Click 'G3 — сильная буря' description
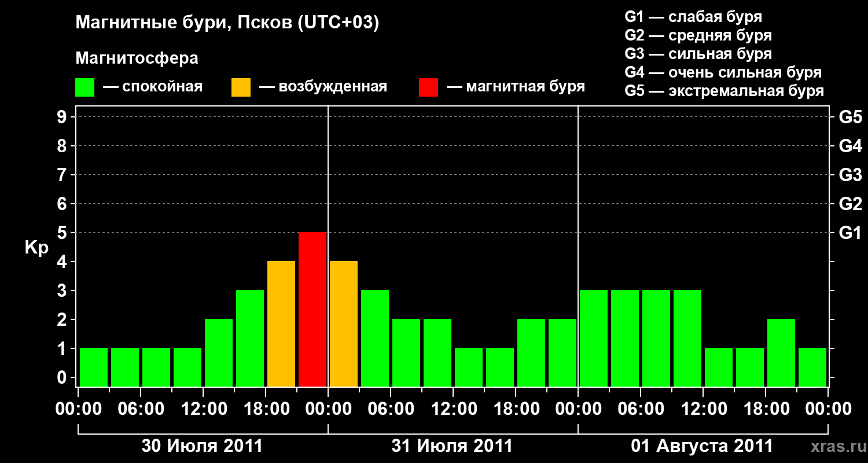Viewport: 868px width, 463px height. point(698,54)
